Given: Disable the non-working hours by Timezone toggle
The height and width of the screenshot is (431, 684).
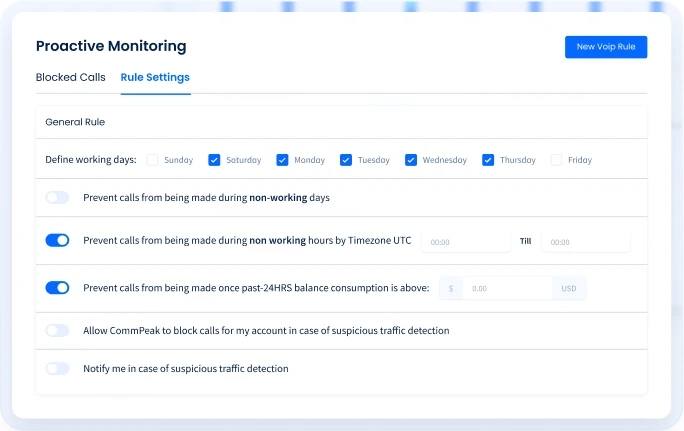Looking at the screenshot, I should (58, 241).
